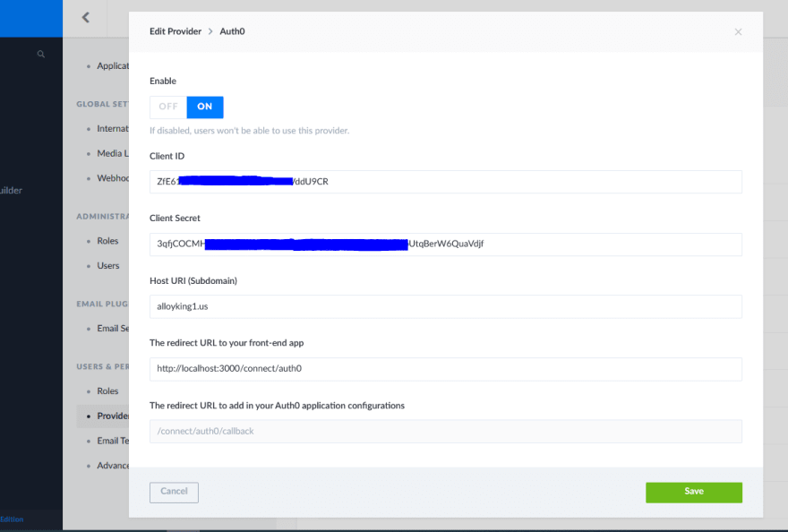
Task: Open the Internationalization settings item
Action: 113,129
